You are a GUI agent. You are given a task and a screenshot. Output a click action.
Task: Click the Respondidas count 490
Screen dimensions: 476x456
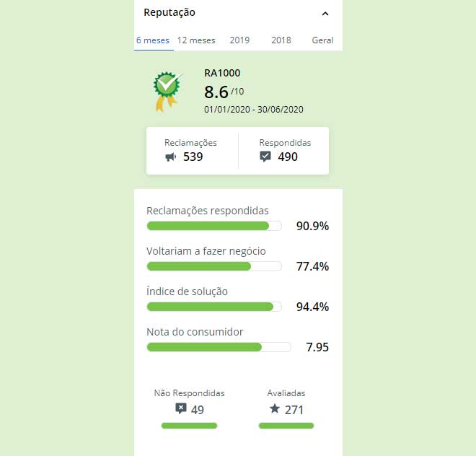[288, 157]
